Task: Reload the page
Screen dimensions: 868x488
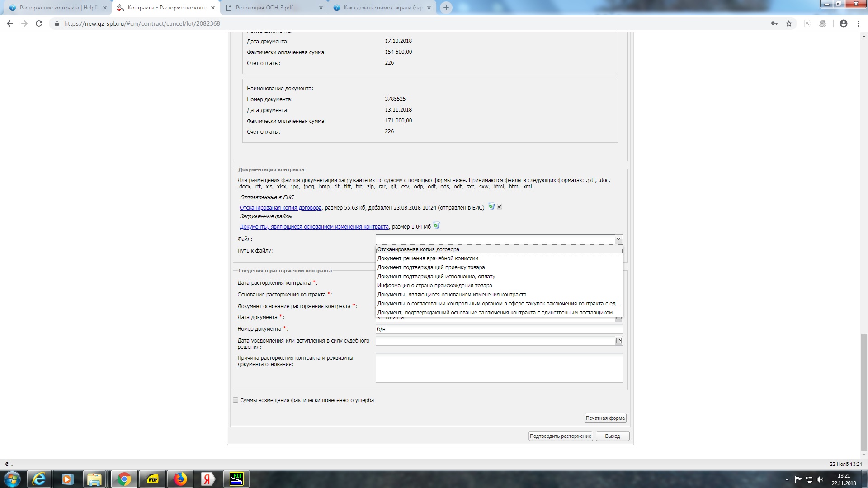Action: pos(39,23)
